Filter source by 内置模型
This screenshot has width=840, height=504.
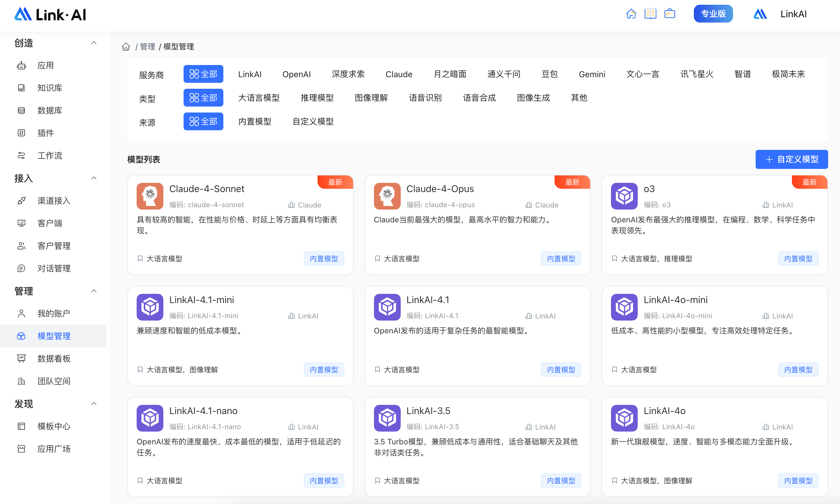coord(255,122)
